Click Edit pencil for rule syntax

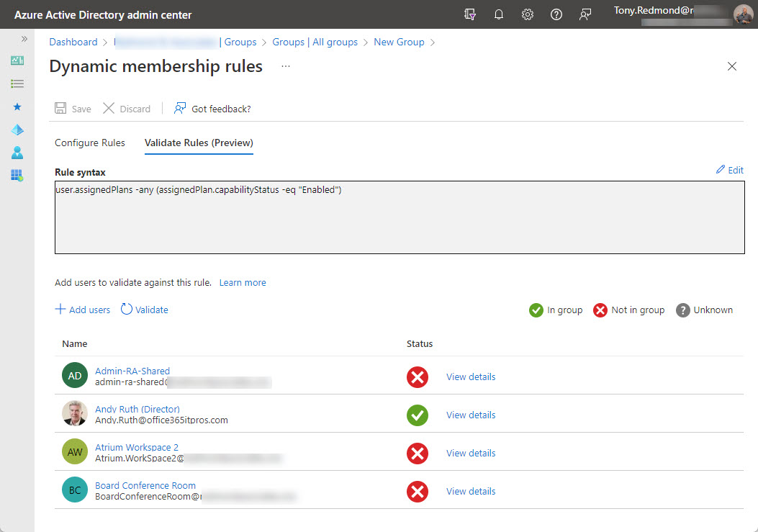[729, 170]
